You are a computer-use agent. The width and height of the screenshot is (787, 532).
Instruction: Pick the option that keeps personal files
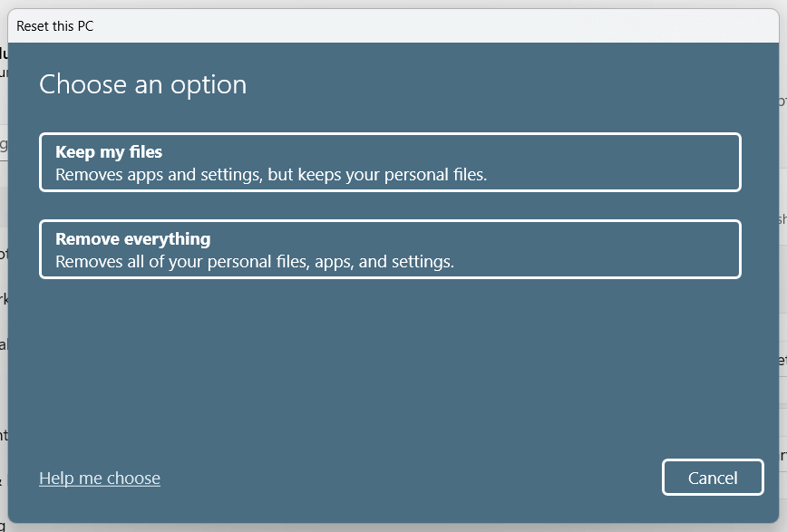tap(390, 163)
